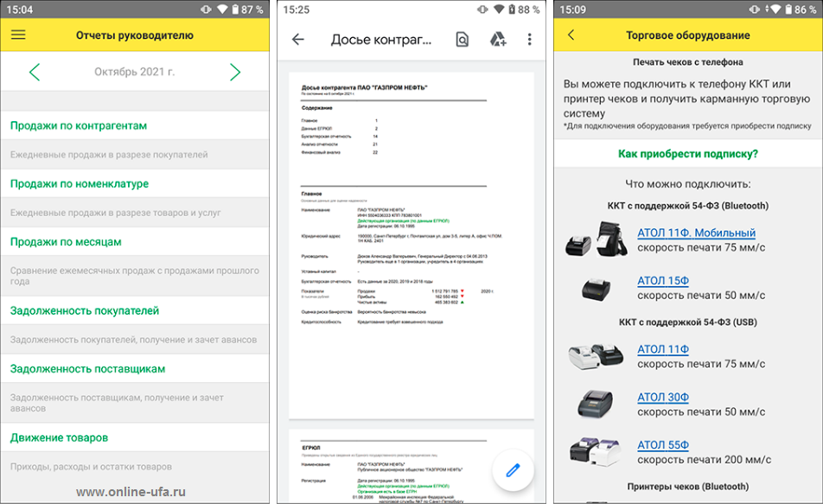Open АТОЛ 55Ф device link
The image size is (823, 504).
click(x=663, y=445)
